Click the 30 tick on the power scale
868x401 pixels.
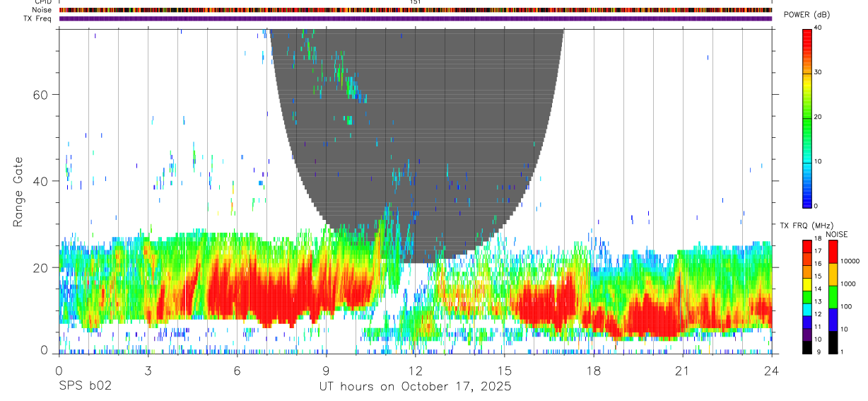818,72
